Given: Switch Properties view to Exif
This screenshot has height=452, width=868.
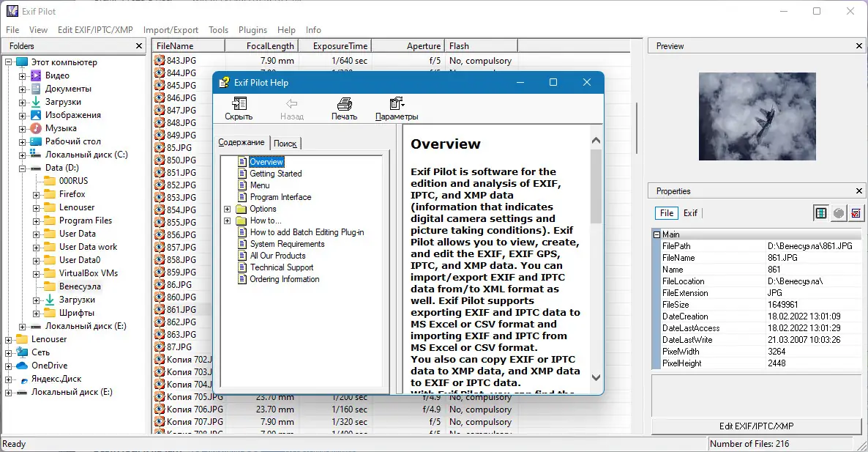Looking at the screenshot, I should pyautogui.click(x=690, y=213).
